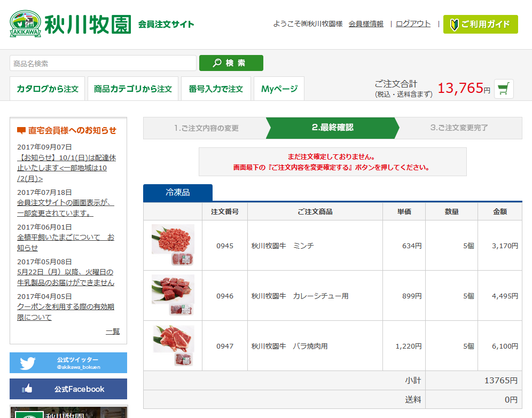Click the red まだ注文確定しておりません warning
Image resolution: width=532 pixels, height=418 pixels.
click(x=331, y=156)
